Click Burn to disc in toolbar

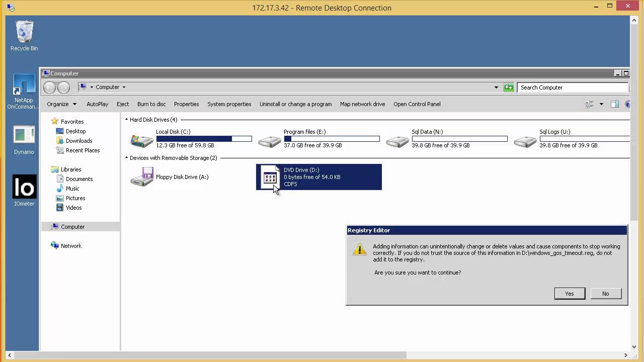click(151, 104)
